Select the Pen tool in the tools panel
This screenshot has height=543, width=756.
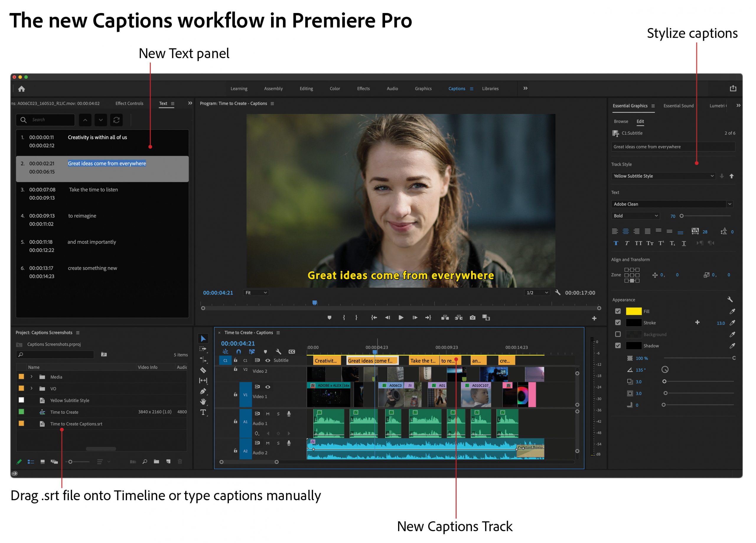tap(203, 391)
